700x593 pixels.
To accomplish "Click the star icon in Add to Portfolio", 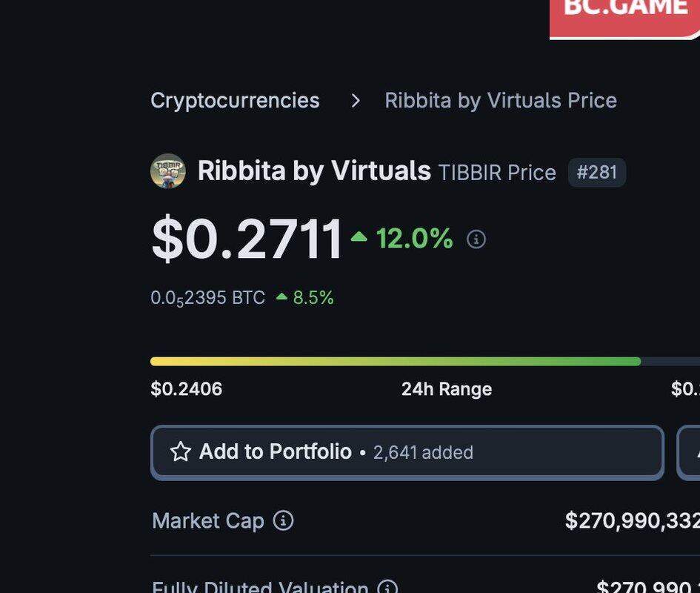I will [x=181, y=451].
